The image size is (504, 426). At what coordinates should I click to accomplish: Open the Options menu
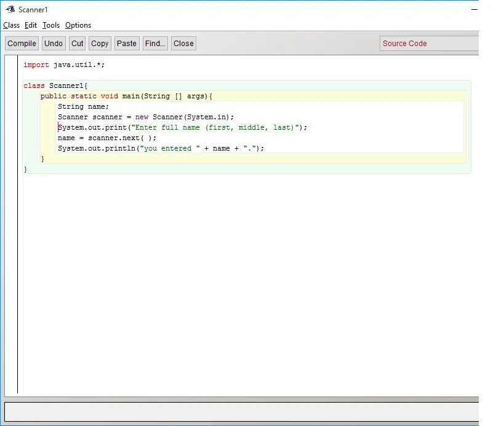coord(78,25)
